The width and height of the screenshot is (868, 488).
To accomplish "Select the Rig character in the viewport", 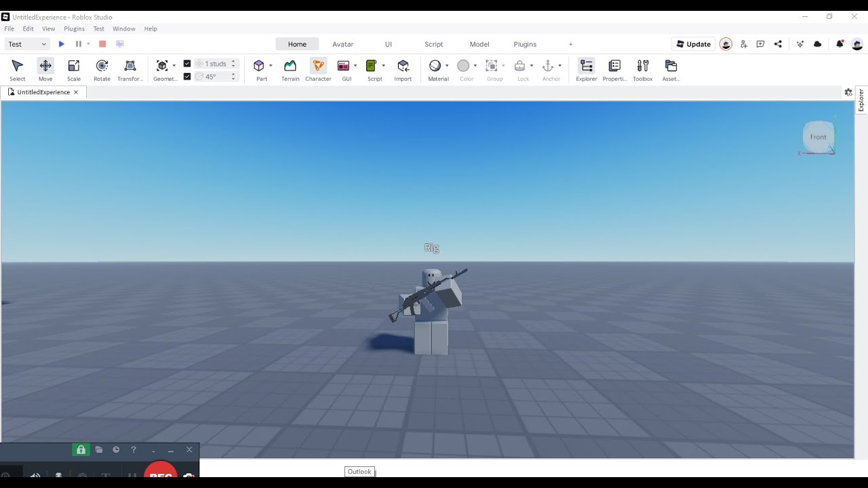I will click(x=431, y=310).
